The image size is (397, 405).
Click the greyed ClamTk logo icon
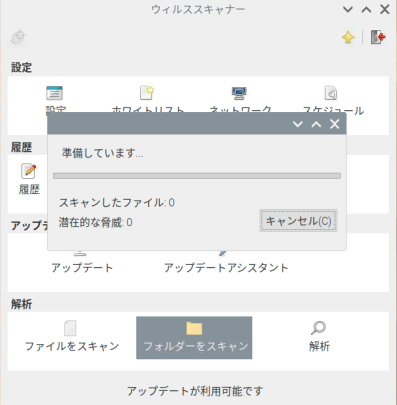coord(18,37)
